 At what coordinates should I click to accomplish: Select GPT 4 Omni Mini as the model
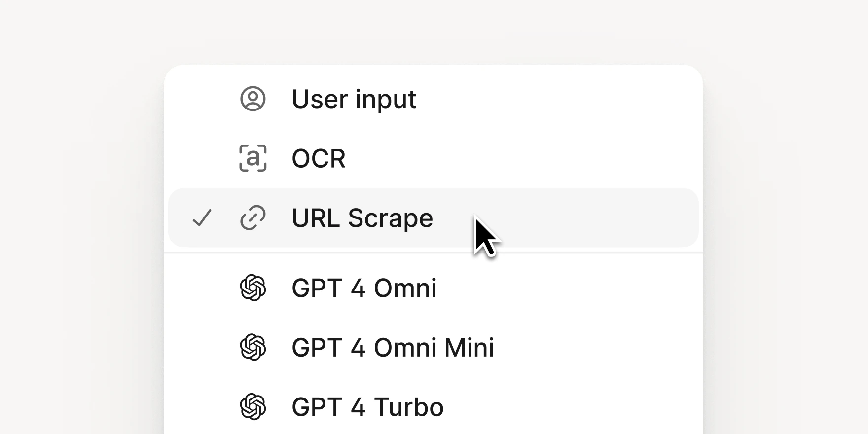point(393,348)
